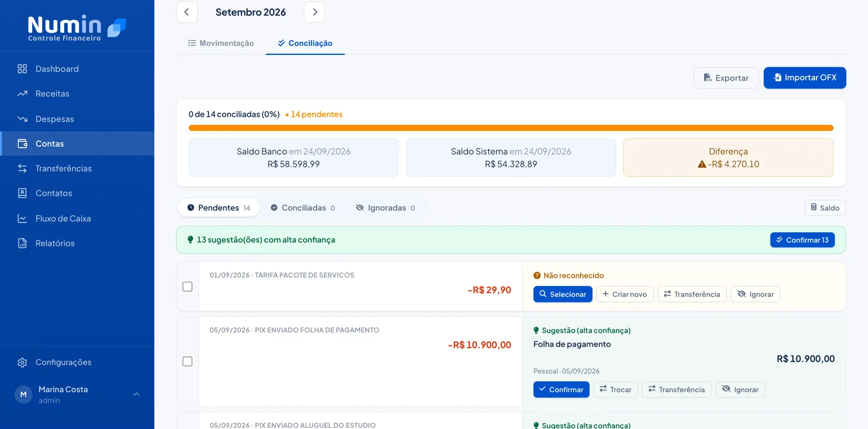This screenshot has width=868, height=429.
Task: Click Trocar for Folha de pagamento
Action: click(x=616, y=390)
